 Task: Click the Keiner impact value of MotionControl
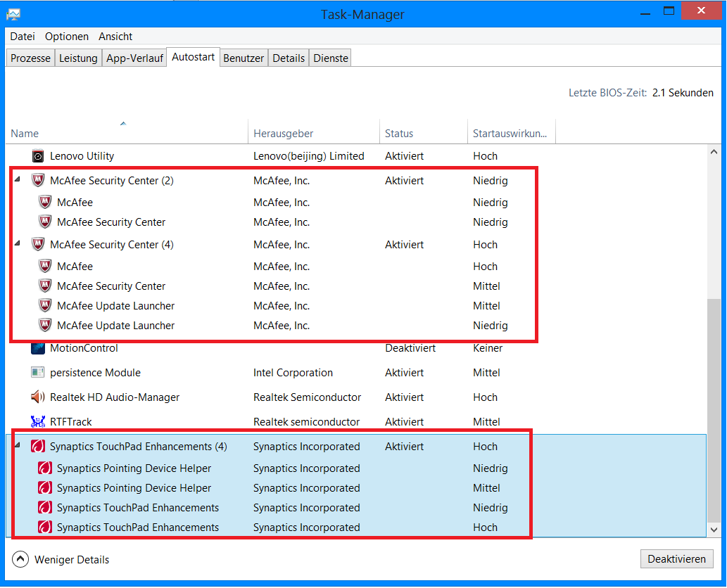click(x=488, y=348)
